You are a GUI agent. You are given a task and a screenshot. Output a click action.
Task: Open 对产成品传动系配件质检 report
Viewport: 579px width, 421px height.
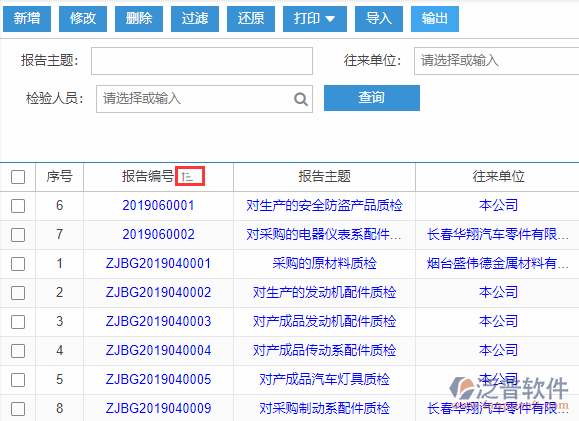point(325,350)
